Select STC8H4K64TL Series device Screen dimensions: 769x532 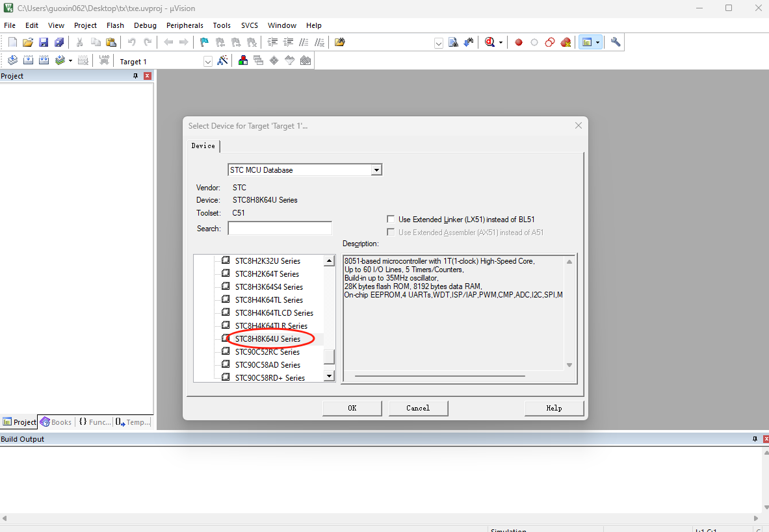(x=269, y=300)
